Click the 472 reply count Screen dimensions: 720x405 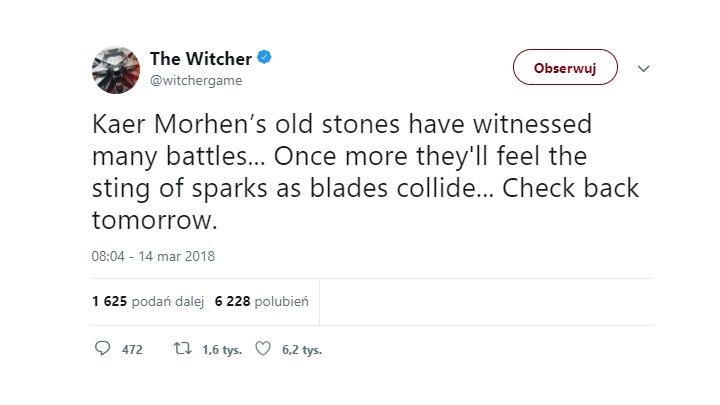[133, 350]
